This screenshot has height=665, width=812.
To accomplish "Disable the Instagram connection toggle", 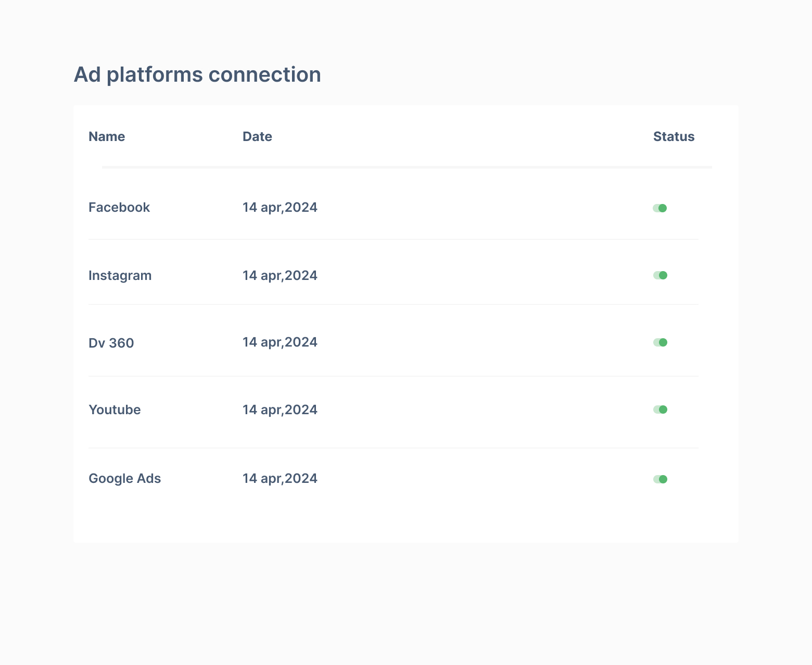I will (x=660, y=275).
